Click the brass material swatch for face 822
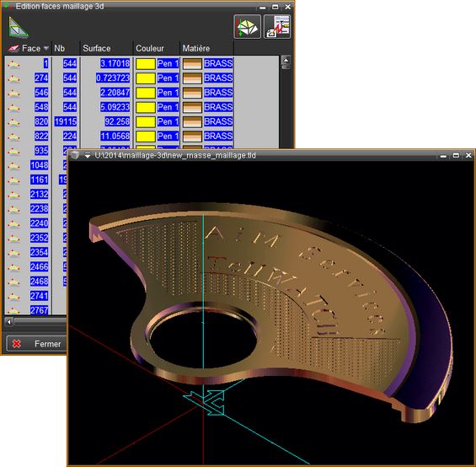The height and width of the screenshot is (467, 476). [x=192, y=137]
